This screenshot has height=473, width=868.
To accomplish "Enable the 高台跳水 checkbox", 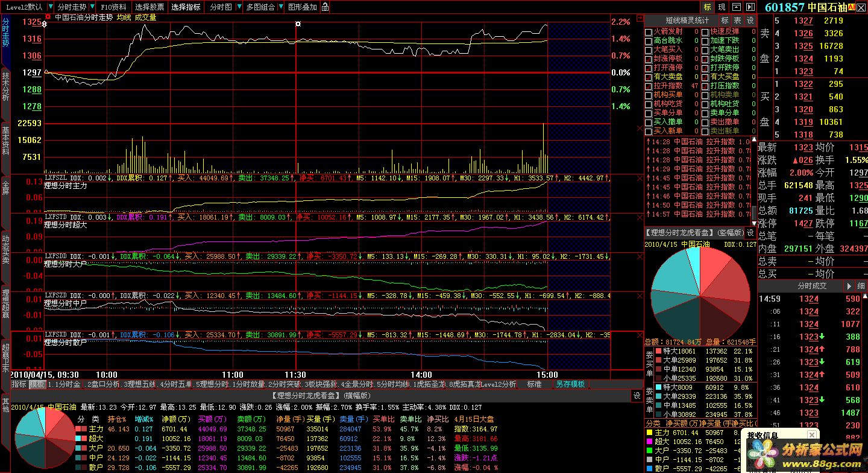I will click(x=649, y=40).
